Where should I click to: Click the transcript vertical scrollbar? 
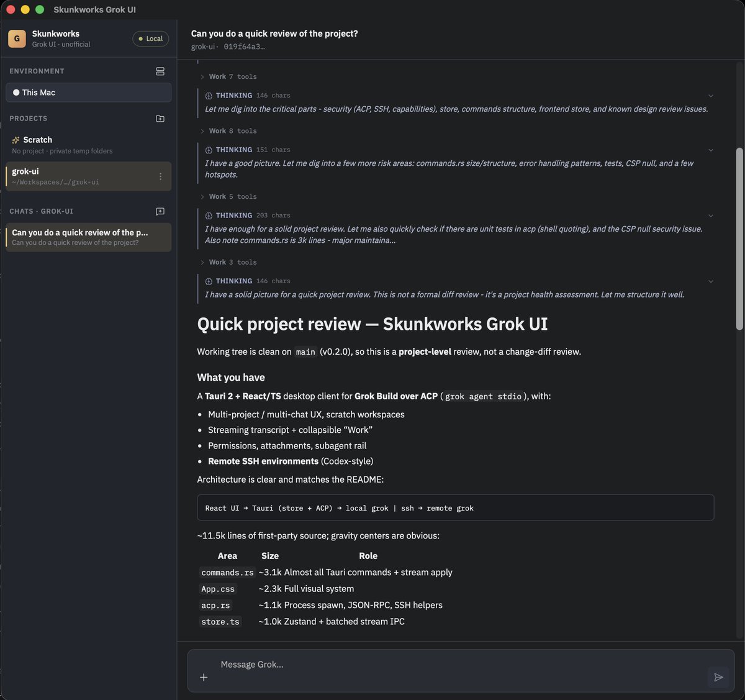pyautogui.click(x=739, y=239)
